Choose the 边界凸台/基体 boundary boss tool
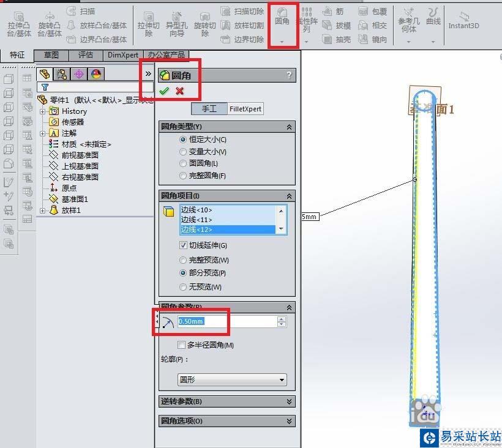Image resolution: width=502 pixels, height=448 pixels. pos(97,39)
